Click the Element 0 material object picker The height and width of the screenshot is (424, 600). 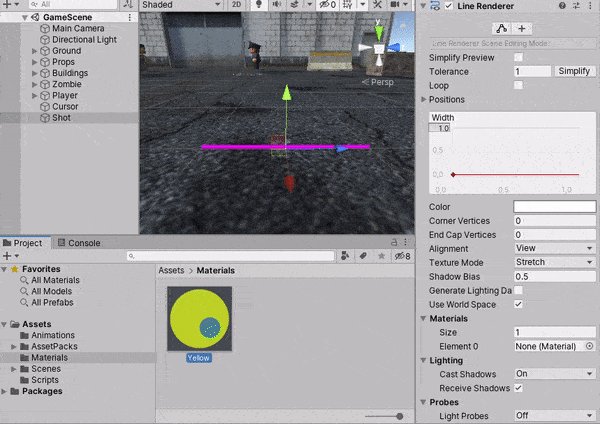[590, 346]
